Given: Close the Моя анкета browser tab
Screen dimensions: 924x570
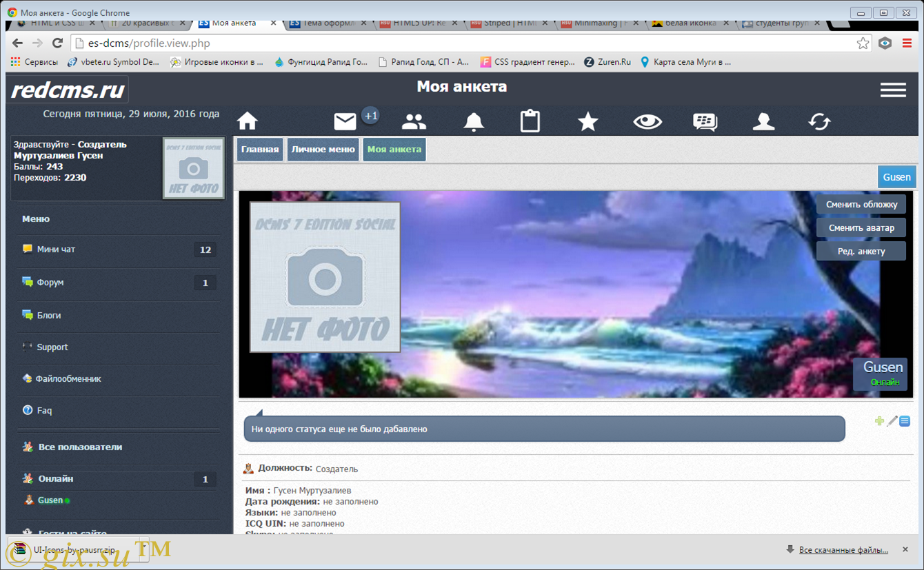Looking at the screenshot, I should tap(274, 23).
